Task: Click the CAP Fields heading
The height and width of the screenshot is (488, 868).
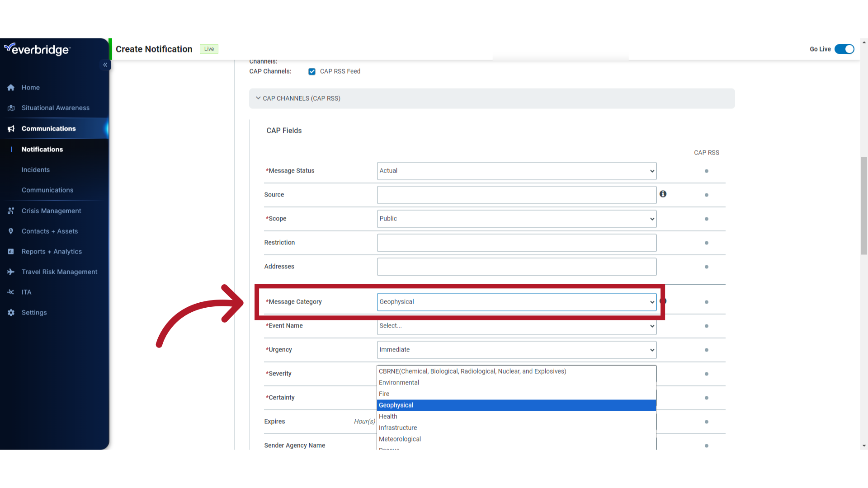Action: pos(284,131)
